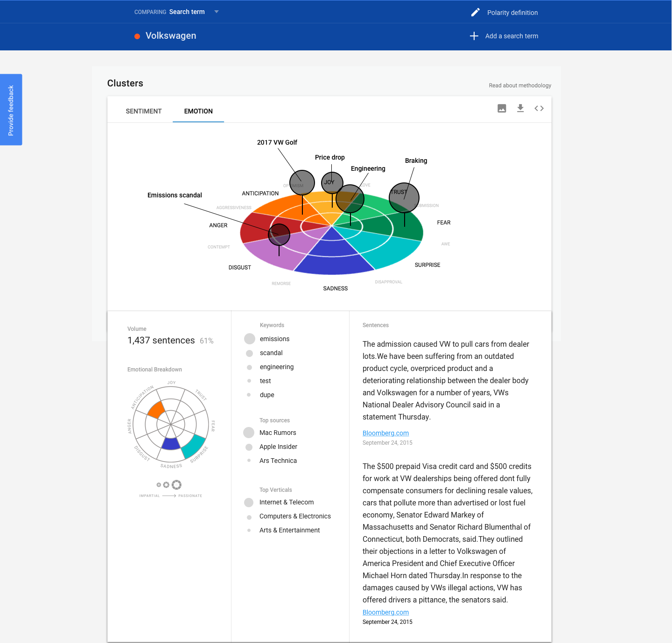The height and width of the screenshot is (643, 672).
Task: Open the first Bloomberg.com source link
Action: (385, 433)
